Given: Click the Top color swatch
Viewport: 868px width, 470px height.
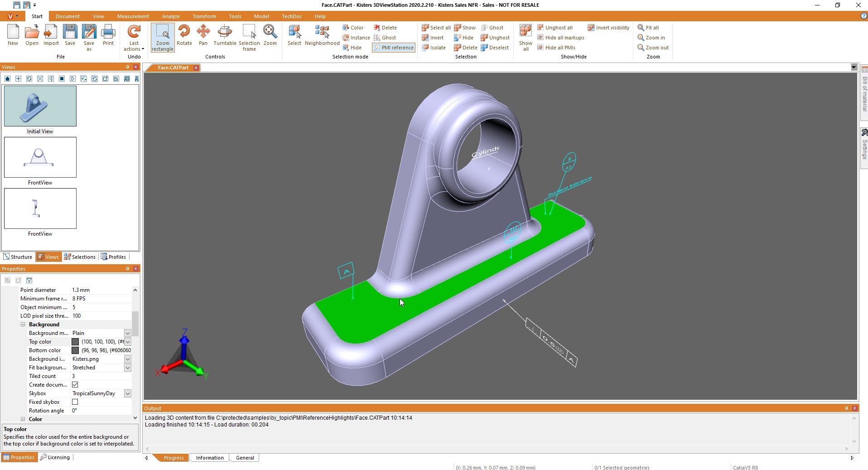Looking at the screenshot, I should (x=75, y=342).
